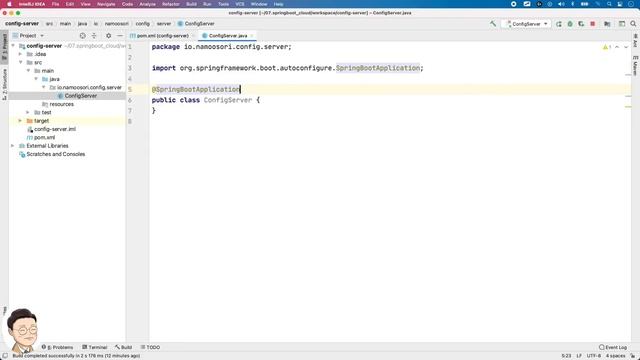Image resolution: width=640 pixels, height=360 pixels.
Task: Expand the .idea folder
Action: tap(20, 54)
